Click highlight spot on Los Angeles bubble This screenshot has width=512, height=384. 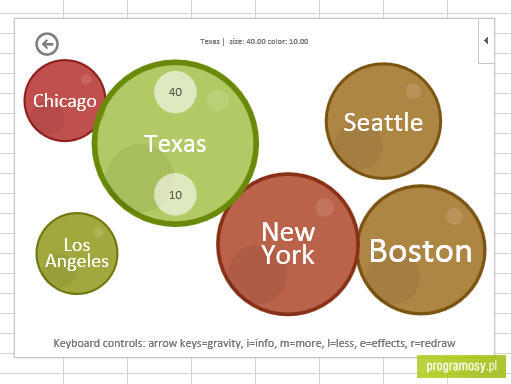coord(98,232)
